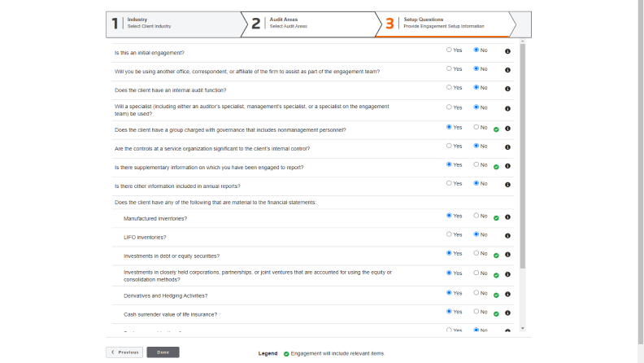Click info icon for service organization controls
Viewport: 644px width, 363px height.
508,147
